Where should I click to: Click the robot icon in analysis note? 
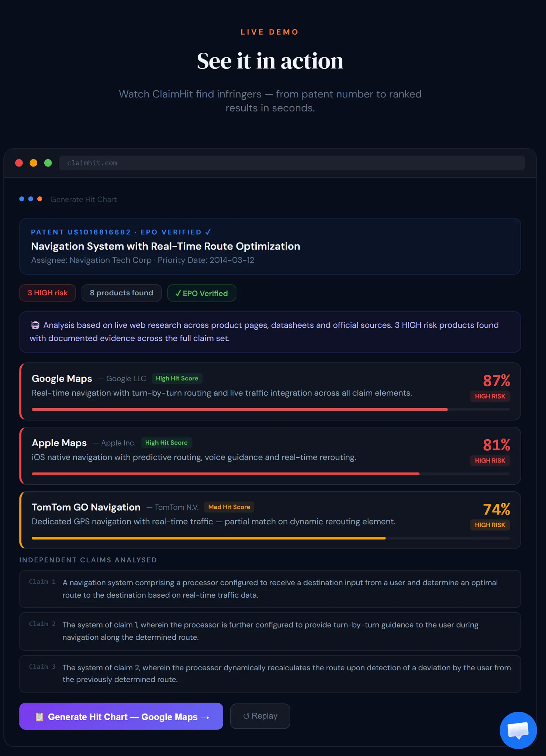(35, 325)
